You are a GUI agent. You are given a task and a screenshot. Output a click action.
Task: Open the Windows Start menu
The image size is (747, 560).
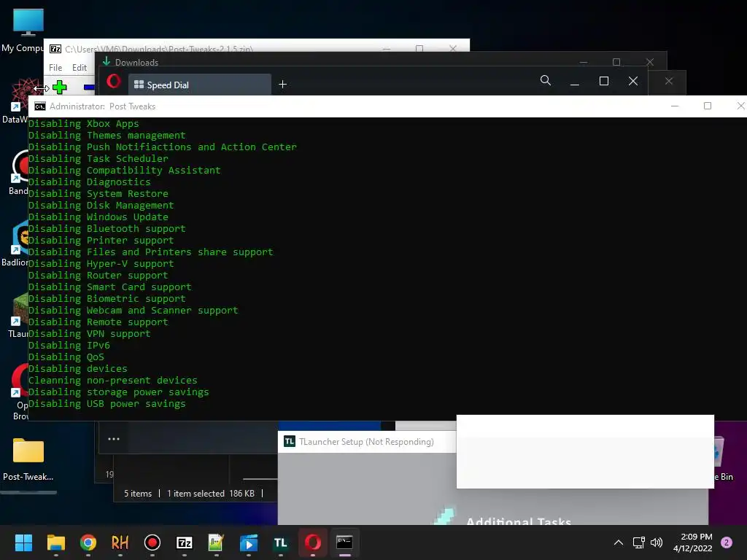pyautogui.click(x=23, y=542)
